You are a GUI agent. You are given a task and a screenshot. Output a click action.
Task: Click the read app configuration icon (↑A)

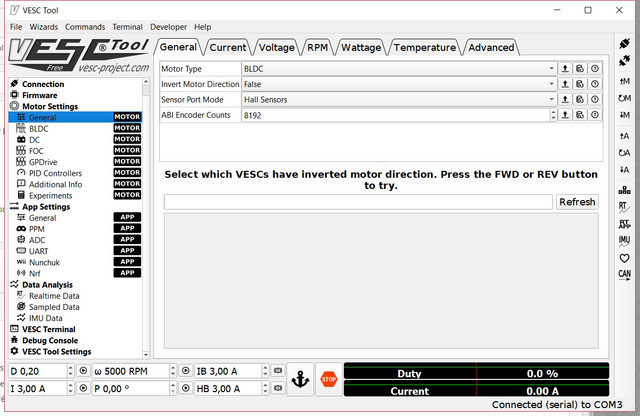tap(624, 136)
